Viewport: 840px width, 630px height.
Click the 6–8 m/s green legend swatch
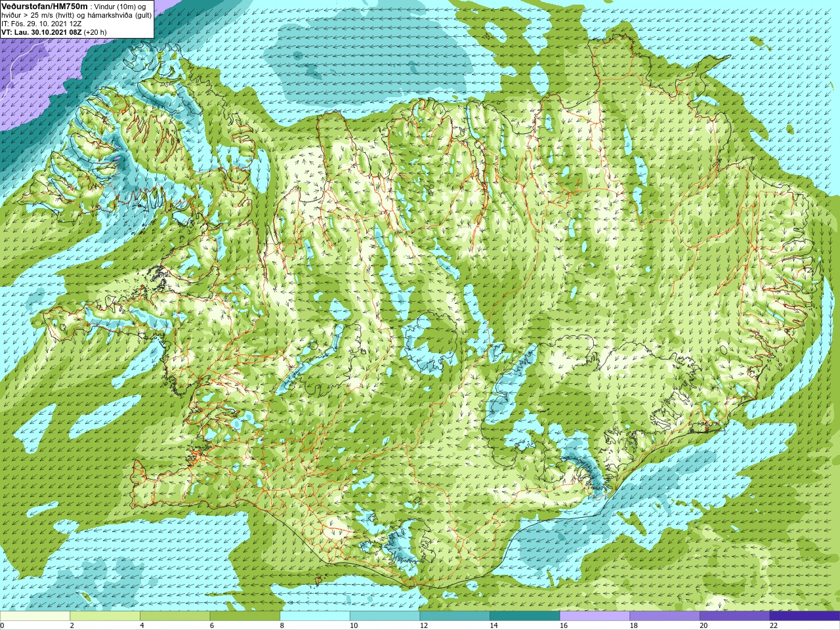point(245,616)
